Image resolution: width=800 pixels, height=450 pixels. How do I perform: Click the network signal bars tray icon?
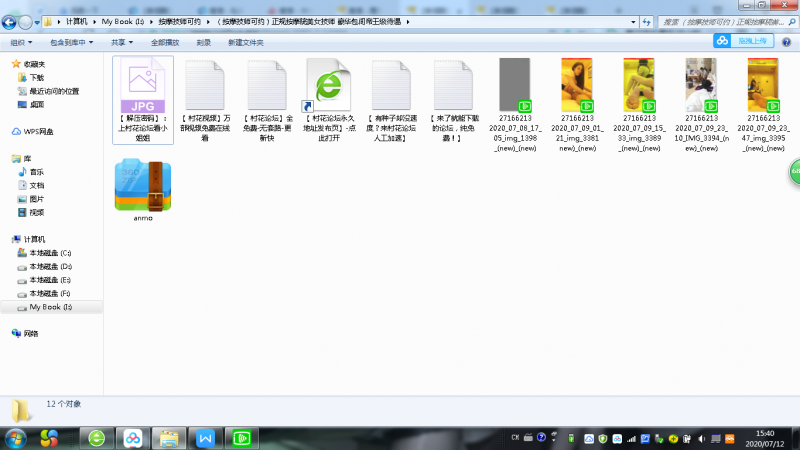[x=631, y=439]
